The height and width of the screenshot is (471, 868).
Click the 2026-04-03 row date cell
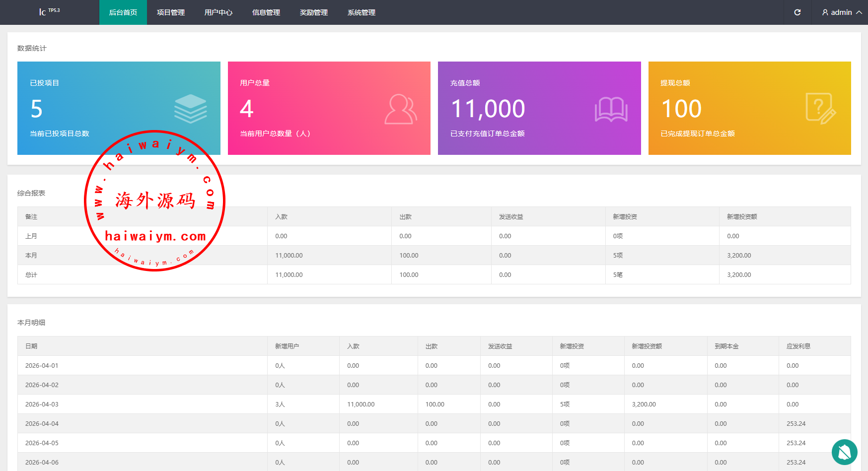pos(42,404)
